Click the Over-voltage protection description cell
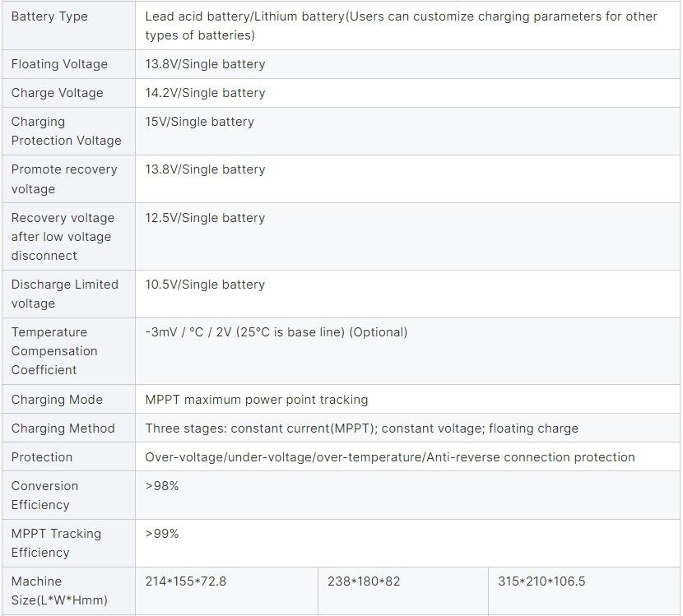 coord(390,457)
